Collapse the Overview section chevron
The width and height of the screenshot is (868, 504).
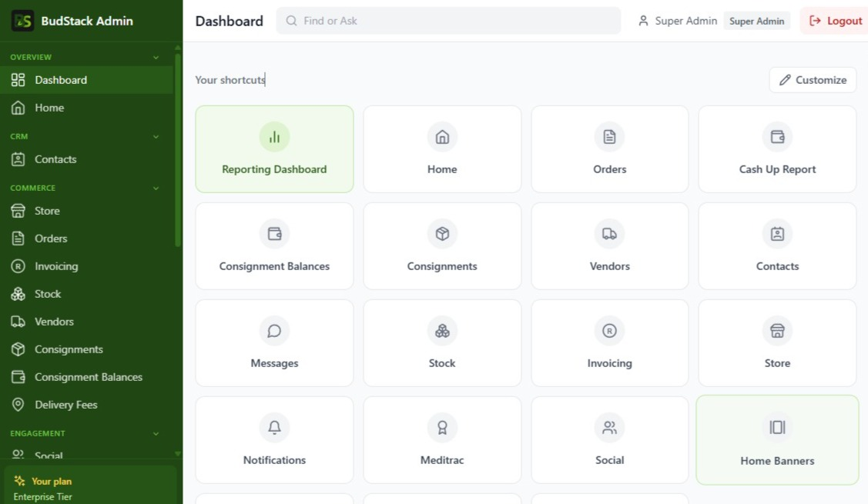(156, 58)
